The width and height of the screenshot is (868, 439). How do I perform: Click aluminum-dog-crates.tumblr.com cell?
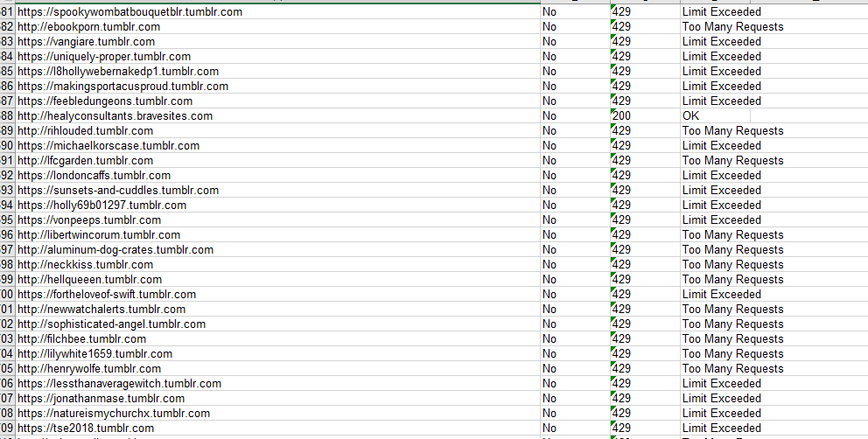(278, 250)
